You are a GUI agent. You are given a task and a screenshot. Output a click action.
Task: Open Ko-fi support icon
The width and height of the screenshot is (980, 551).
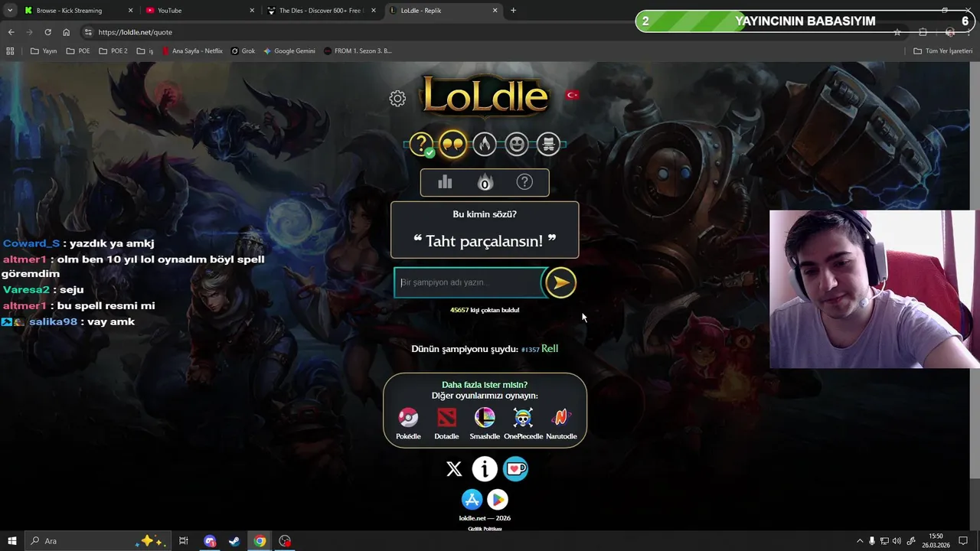point(515,469)
